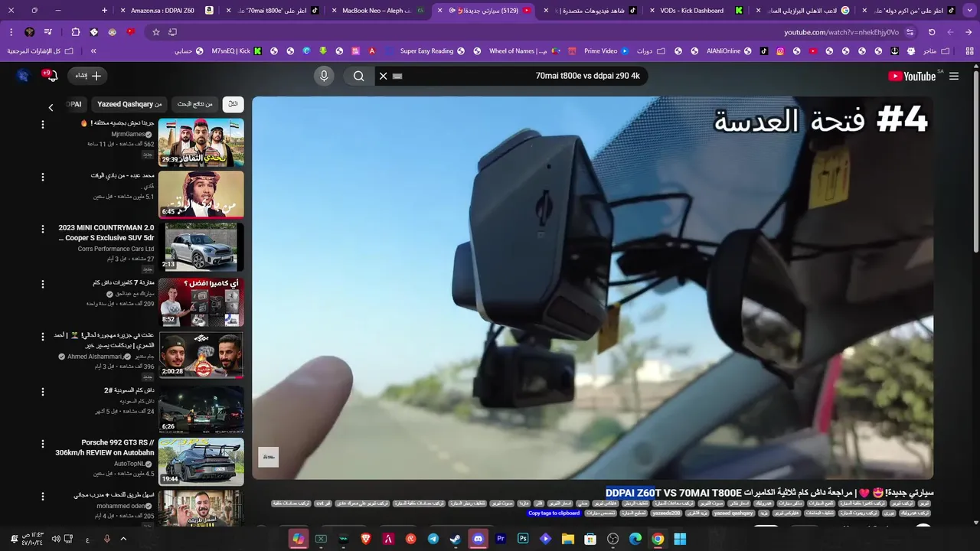This screenshot has height=551, width=980.
Task: Click the Create (إنشاء) button
Action: tap(87, 76)
